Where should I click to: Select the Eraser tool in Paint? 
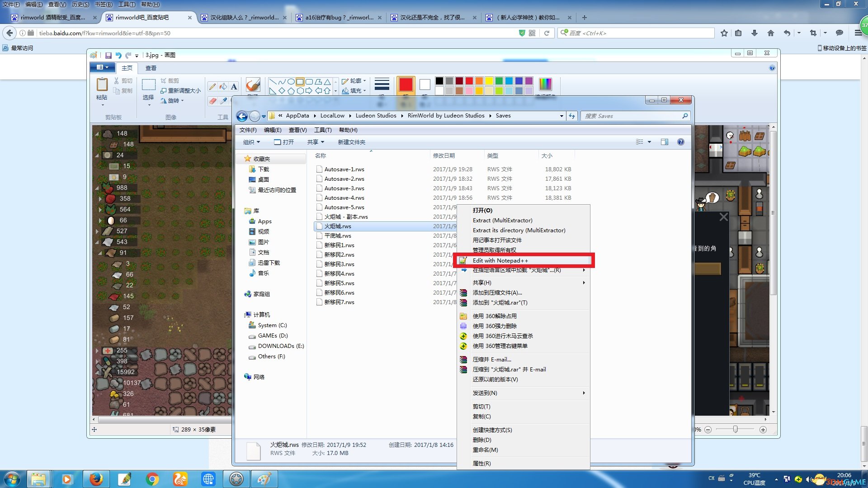click(x=212, y=101)
